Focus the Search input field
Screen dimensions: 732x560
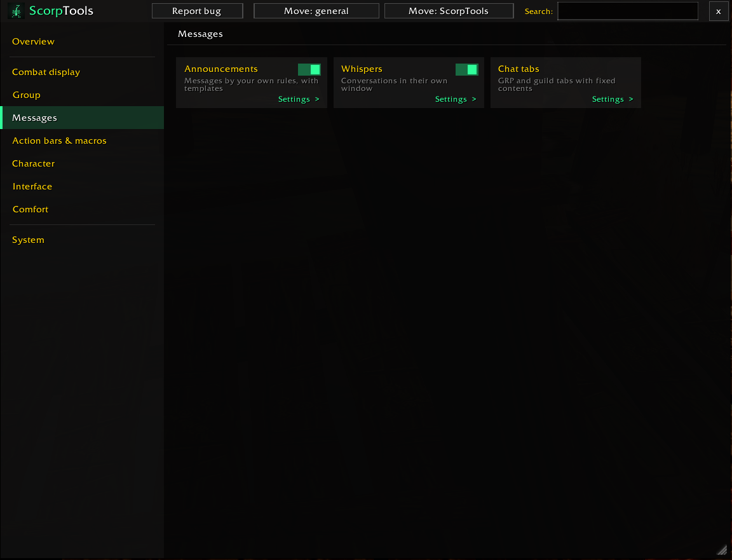[627, 11]
